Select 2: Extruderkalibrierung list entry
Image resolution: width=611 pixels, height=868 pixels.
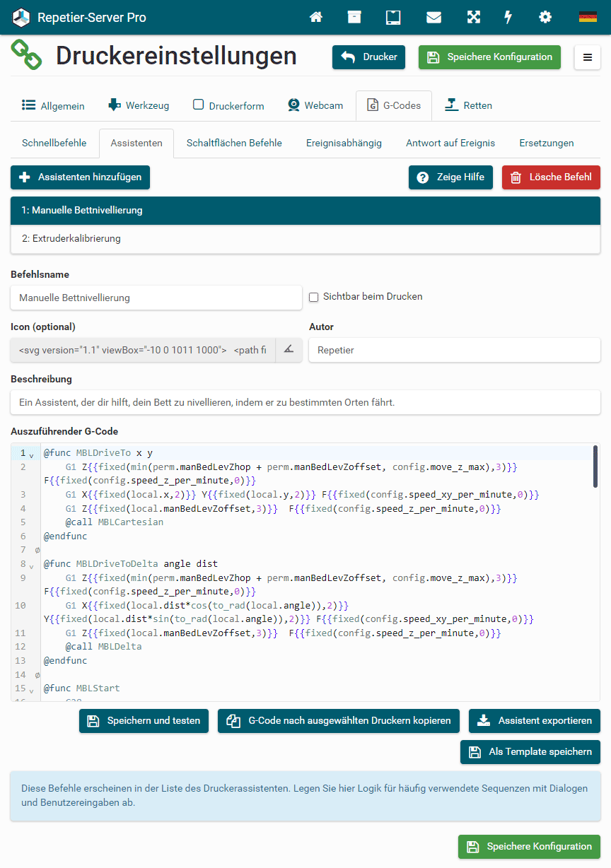[x=305, y=239]
